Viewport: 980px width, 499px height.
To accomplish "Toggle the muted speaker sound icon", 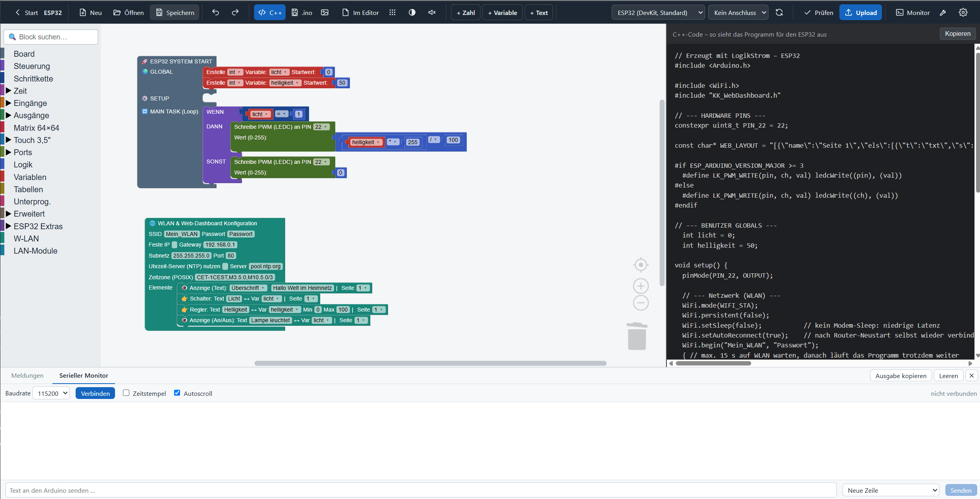I will click(x=432, y=13).
